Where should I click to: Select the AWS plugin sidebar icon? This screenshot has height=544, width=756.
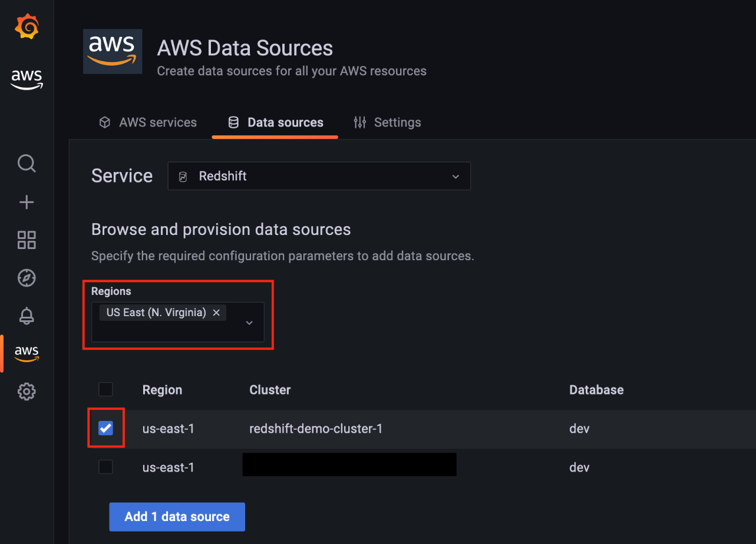pos(27,353)
